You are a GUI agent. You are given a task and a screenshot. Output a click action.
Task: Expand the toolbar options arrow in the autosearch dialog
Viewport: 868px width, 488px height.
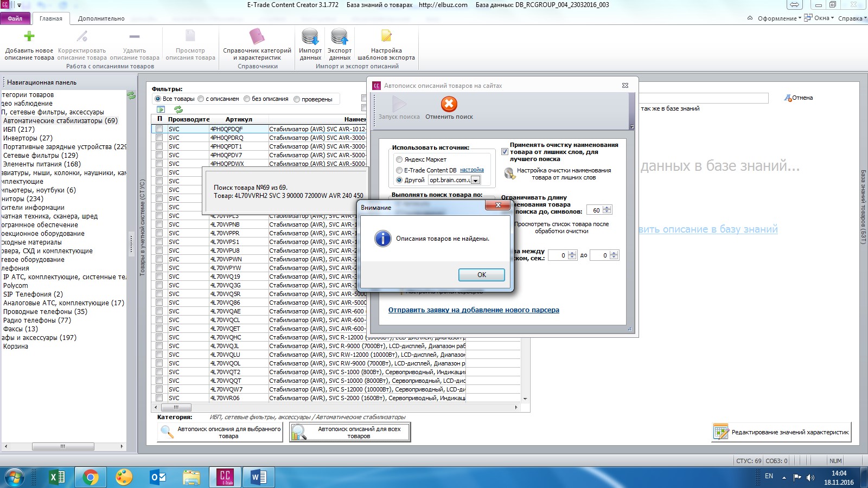(x=631, y=127)
